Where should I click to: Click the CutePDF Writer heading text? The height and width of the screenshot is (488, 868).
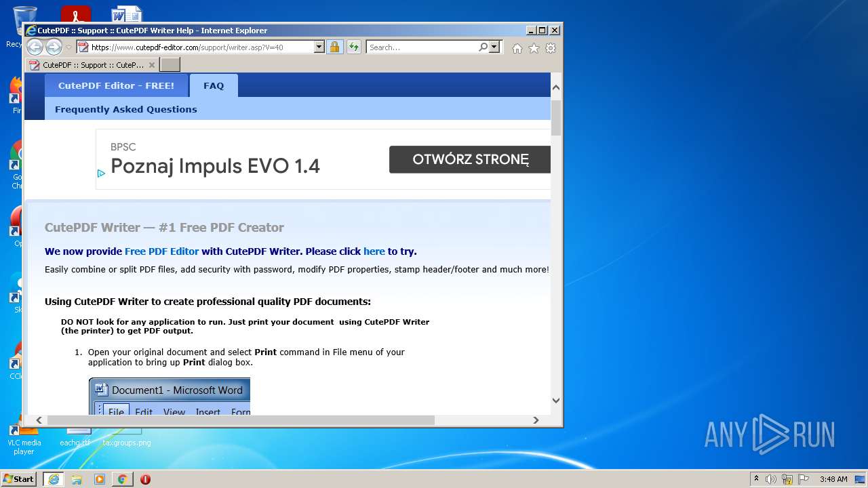click(x=164, y=228)
